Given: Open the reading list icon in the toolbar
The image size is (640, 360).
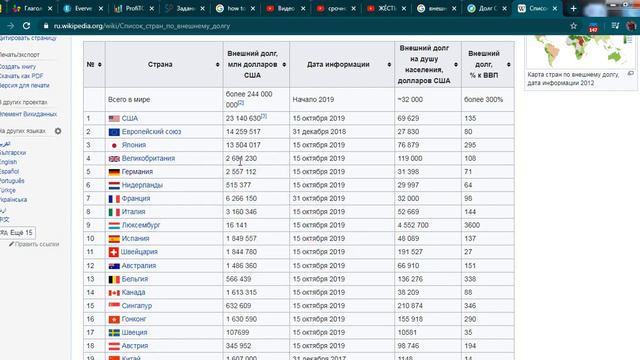Looking at the screenshot, I should point(616,26).
